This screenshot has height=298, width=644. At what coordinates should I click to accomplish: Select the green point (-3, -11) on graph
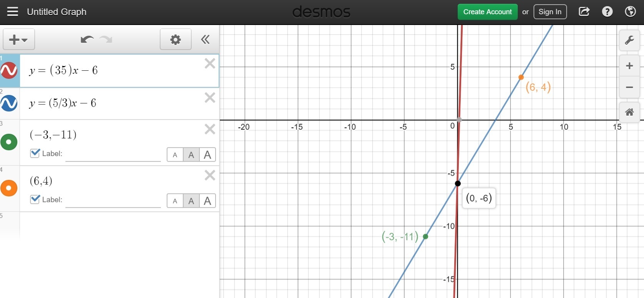(425, 236)
